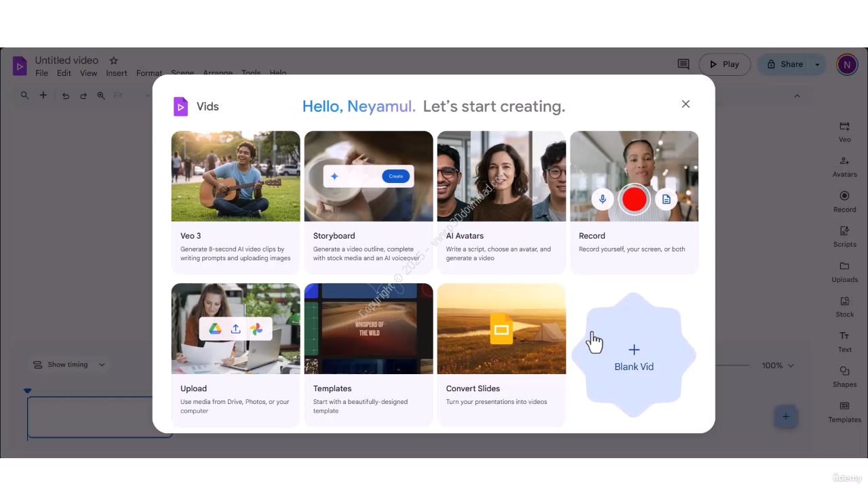Open the comments icon in header
The width and height of the screenshot is (868, 488).
click(684, 64)
